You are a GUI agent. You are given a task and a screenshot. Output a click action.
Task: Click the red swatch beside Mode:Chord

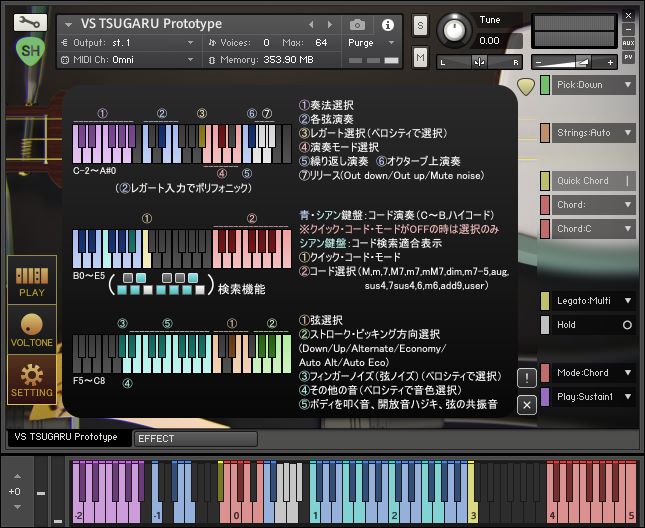point(545,373)
